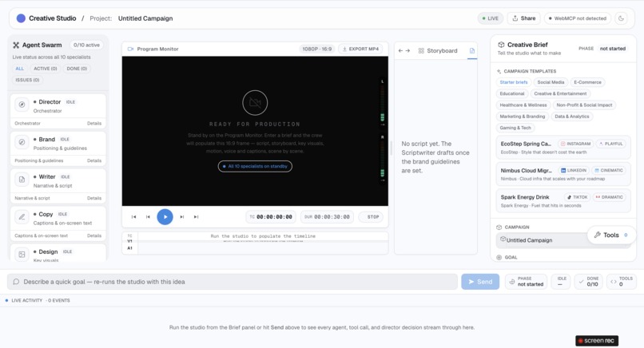The width and height of the screenshot is (644, 348).
Task: Click the Brand agent icon
Action: (22, 142)
